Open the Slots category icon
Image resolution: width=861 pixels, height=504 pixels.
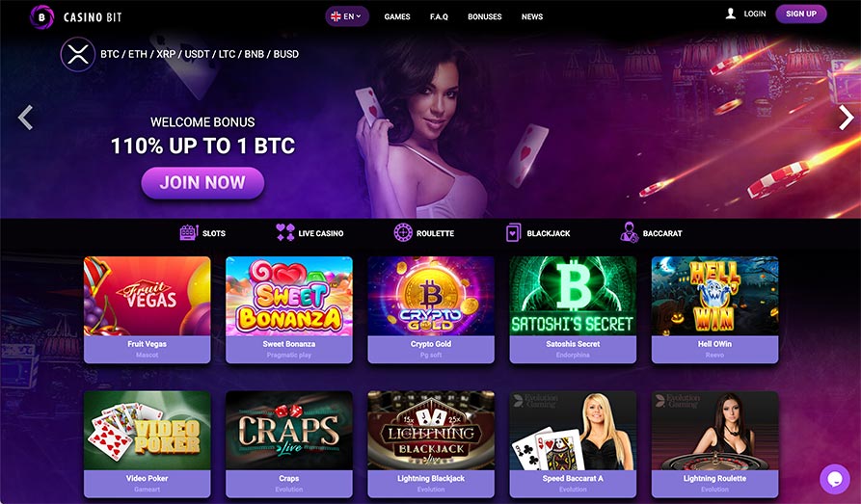pos(188,233)
